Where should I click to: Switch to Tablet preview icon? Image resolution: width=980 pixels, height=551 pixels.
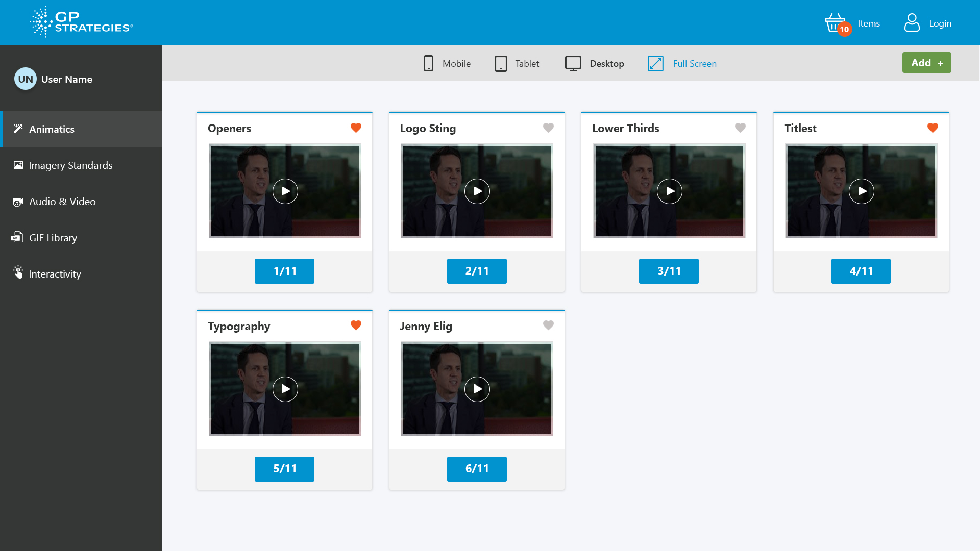[x=501, y=63]
